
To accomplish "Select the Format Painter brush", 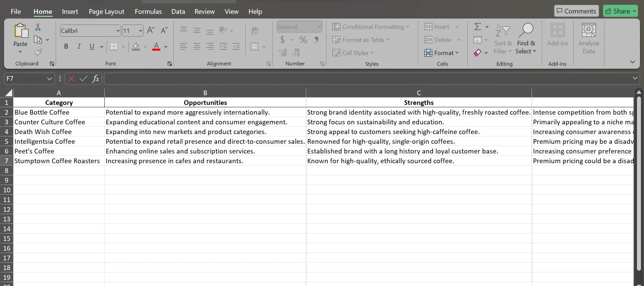I will coord(38,52).
